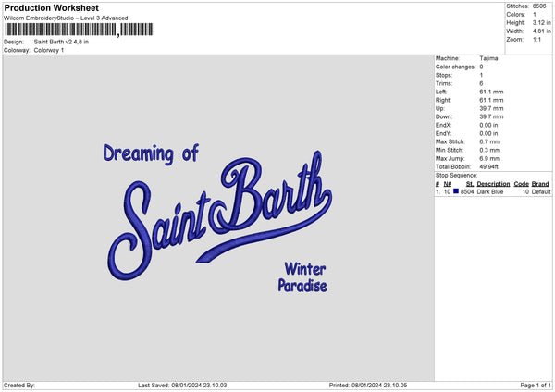Click the "Dark Blue" description cell
The image size is (555, 392).
click(x=490, y=191)
